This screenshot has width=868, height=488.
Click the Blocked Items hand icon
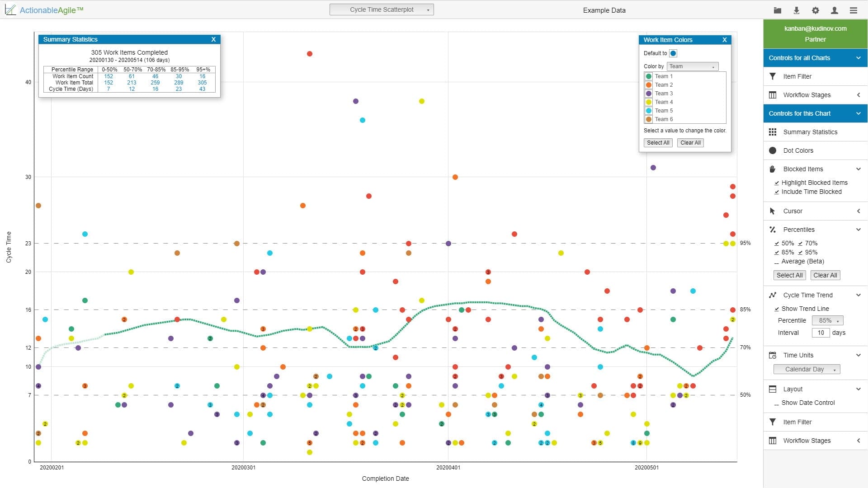coord(773,169)
